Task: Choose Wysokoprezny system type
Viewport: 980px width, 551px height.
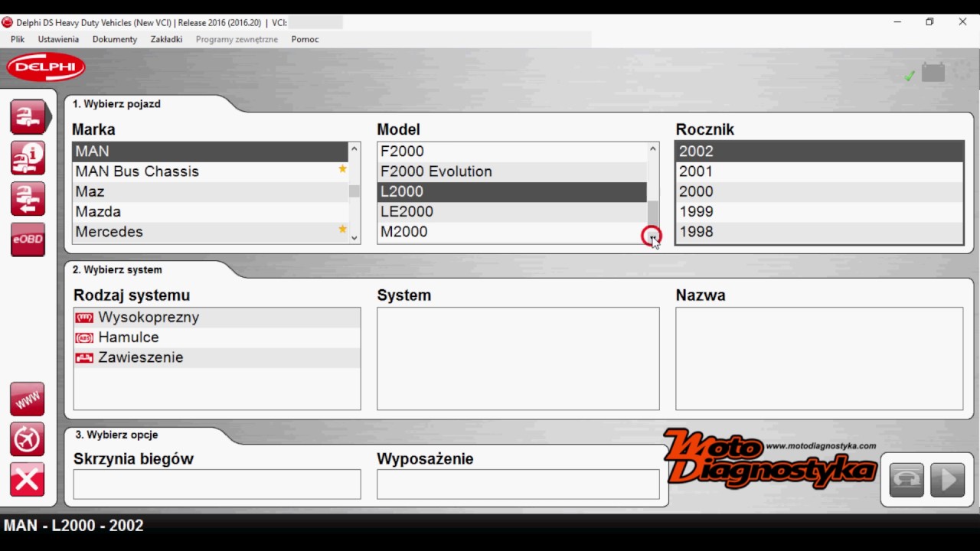Action: point(217,318)
